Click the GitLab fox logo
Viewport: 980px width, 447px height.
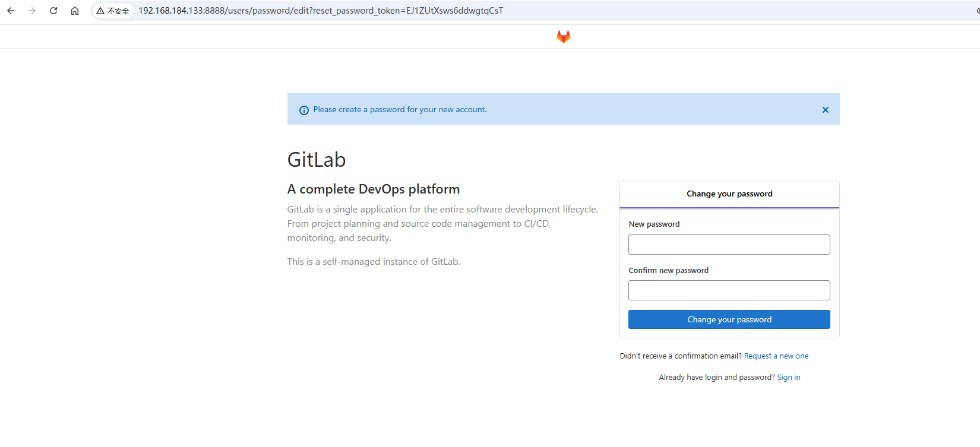563,37
